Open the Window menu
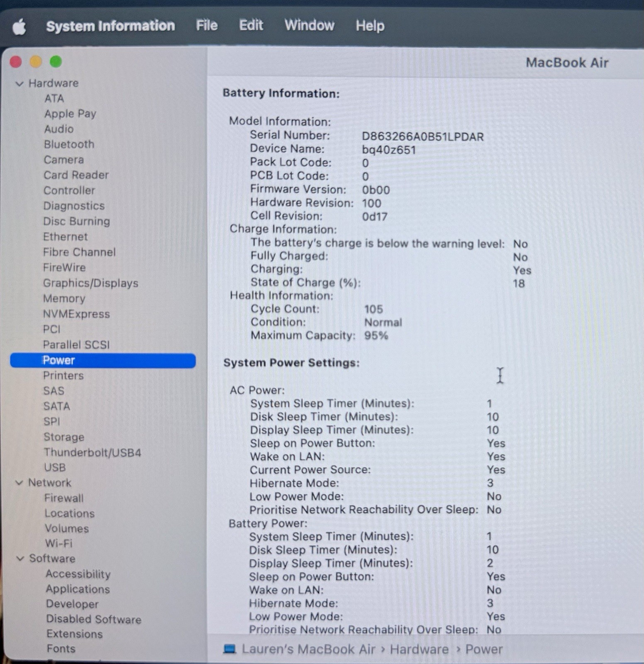Screen dimensions: 644x664 click(x=309, y=25)
